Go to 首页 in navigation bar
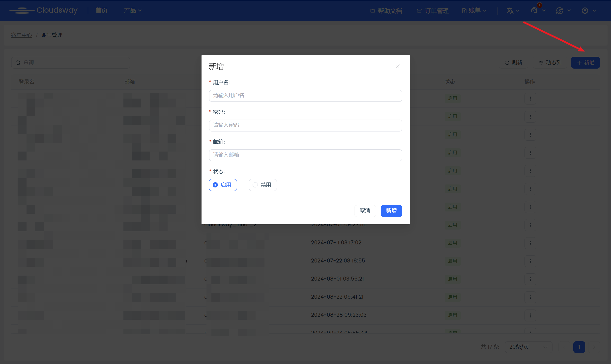Image resolution: width=611 pixels, height=364 pixels. click(x=102, y=10)
